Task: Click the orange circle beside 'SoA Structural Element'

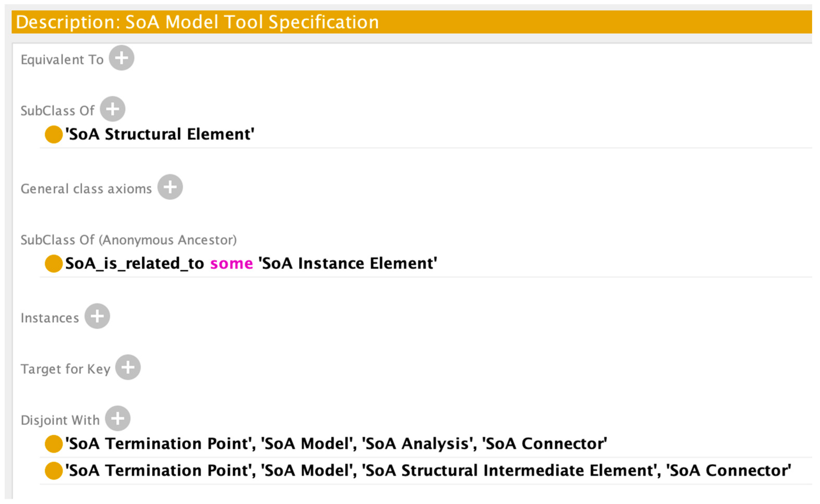Action: pyautogui.click(x=54, y=135)
